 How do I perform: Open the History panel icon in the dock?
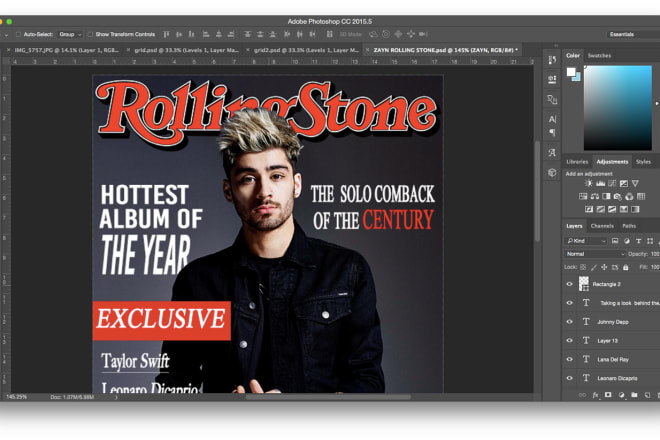552,60
